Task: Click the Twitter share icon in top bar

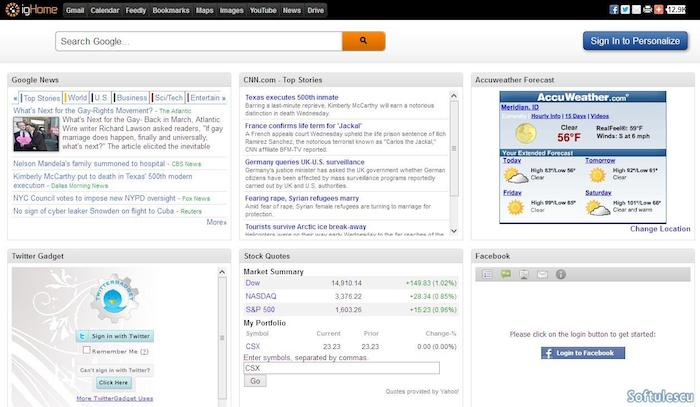Action: [x=625, y=9]
